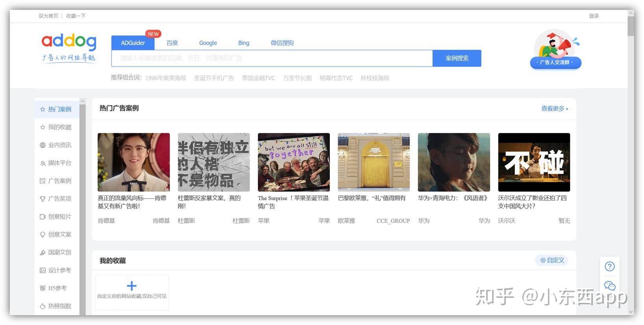Open the 杜蕾斯反家暴 case thumbnail
Screen dimensions: 644x325
coord(214,162)
